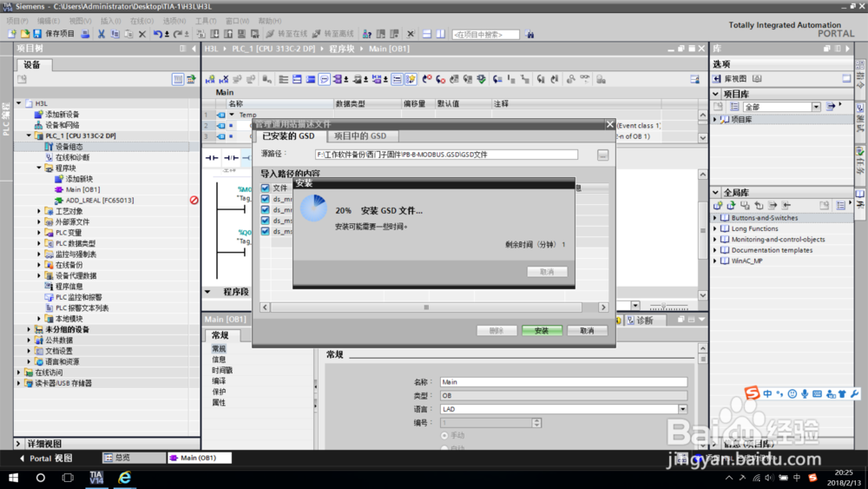Expand the PLC 变量 tree node
868x489 pixels.
click(x=39, y=233)
